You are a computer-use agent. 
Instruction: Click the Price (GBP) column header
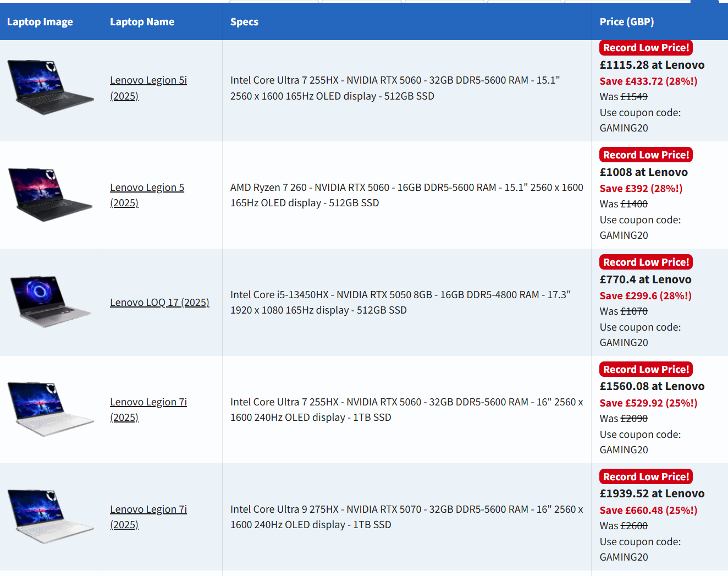(627, 22)
